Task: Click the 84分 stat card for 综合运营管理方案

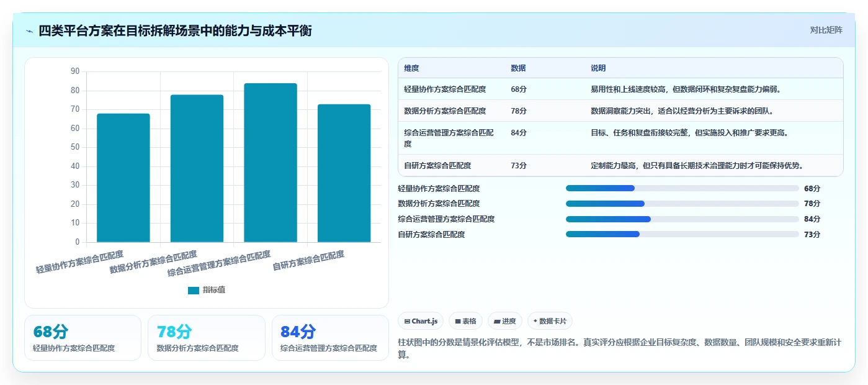Action: 330,338
